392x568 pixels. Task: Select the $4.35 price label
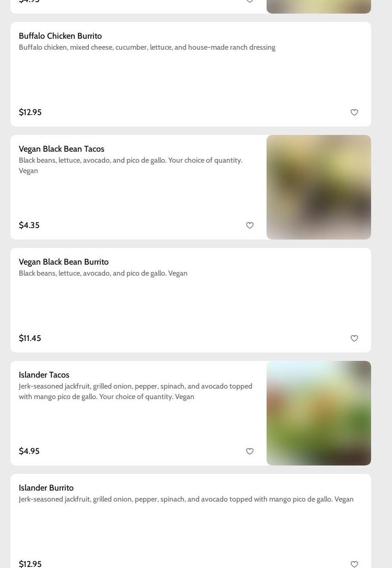(29, 225)
